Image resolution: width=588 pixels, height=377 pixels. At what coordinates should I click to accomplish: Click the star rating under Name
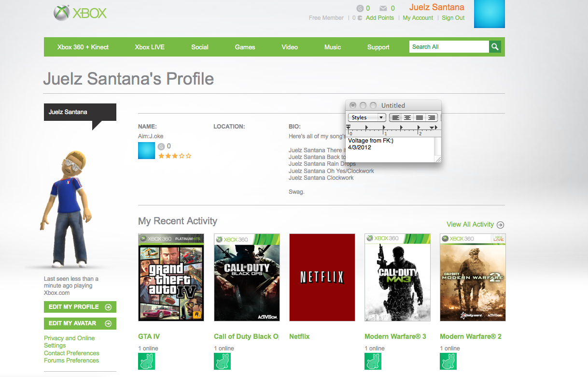click(x=175, y=156)
